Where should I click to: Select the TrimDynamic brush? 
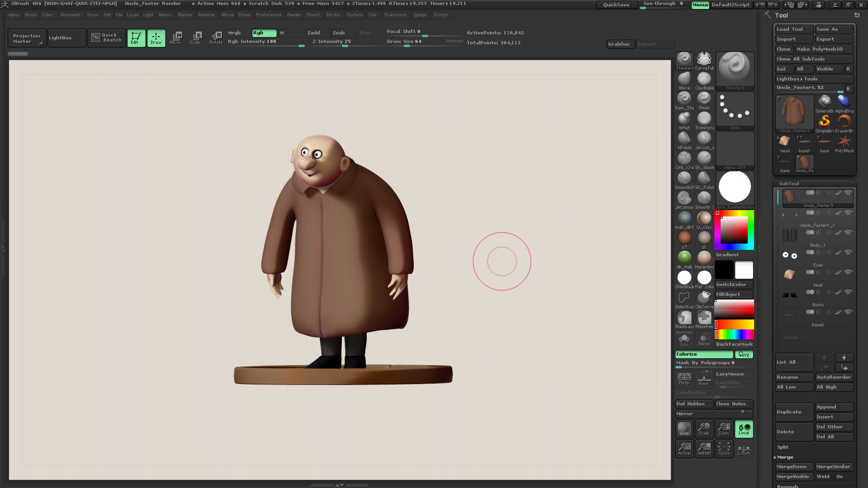[x=704, y=121]
